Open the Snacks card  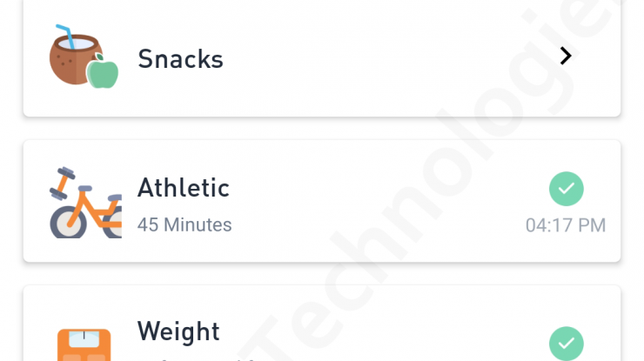(x=322, y=58)
